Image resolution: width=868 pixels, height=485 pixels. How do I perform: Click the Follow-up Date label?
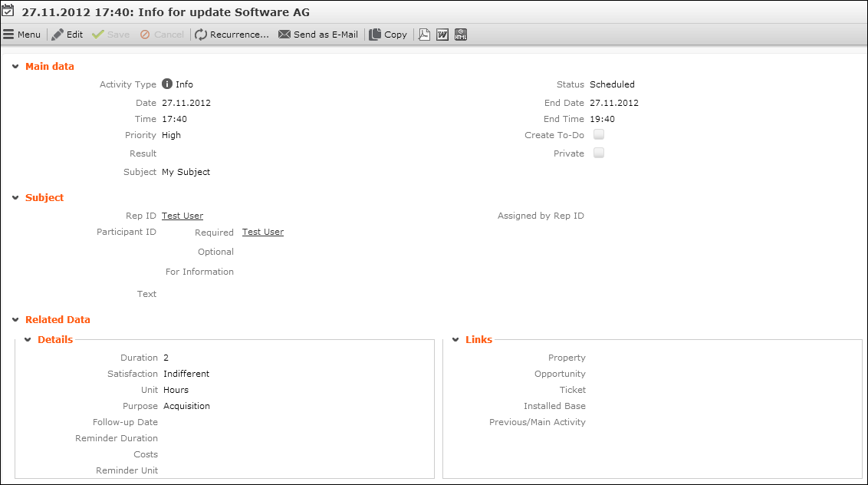click(x=125, y=422)
